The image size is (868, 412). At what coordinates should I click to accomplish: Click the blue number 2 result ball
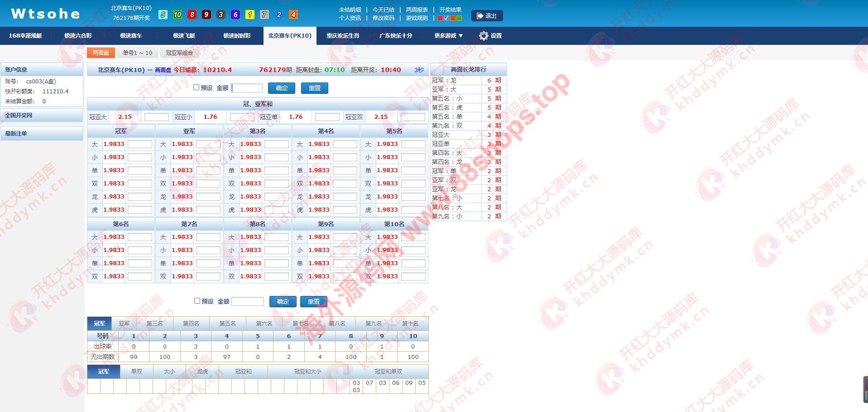(x=279, y=15)
